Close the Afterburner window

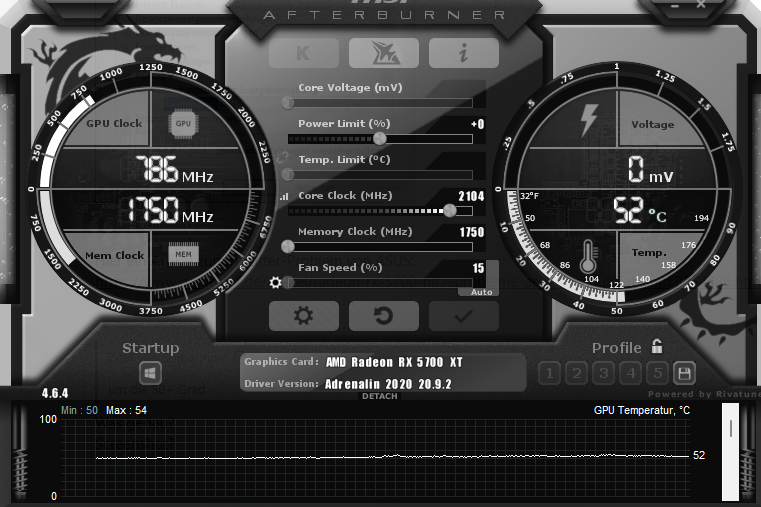701,4
